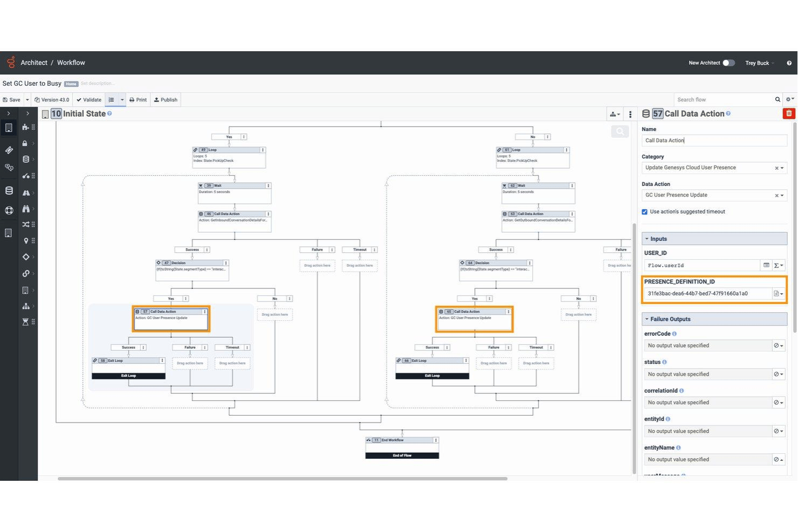Select the 47 Decision node
Viewport: 798px width, 532px height.
tap(192, 270)
